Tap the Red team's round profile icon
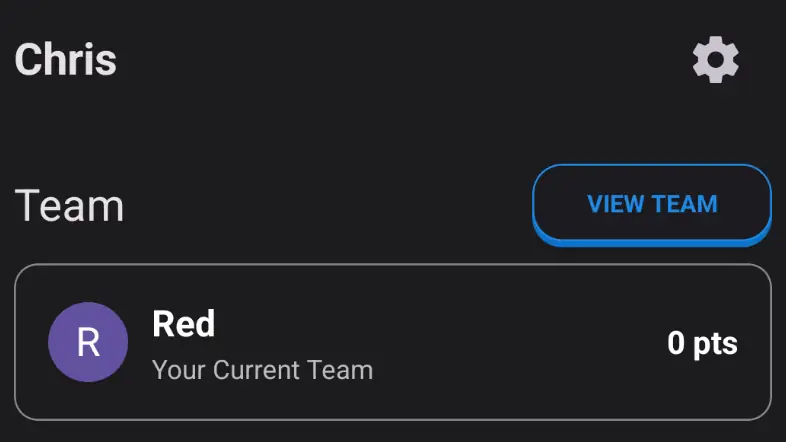This screenshot has height=442, width=786. click(88, 342)
